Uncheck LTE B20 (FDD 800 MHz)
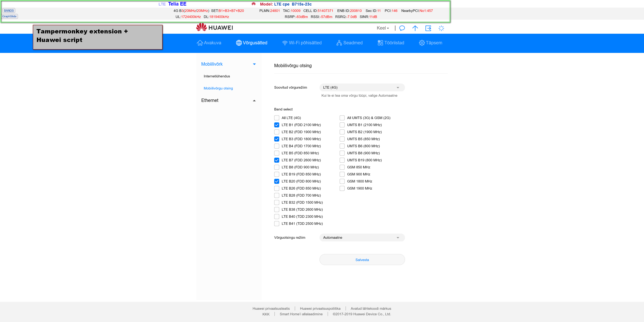 tap(277, 181)
